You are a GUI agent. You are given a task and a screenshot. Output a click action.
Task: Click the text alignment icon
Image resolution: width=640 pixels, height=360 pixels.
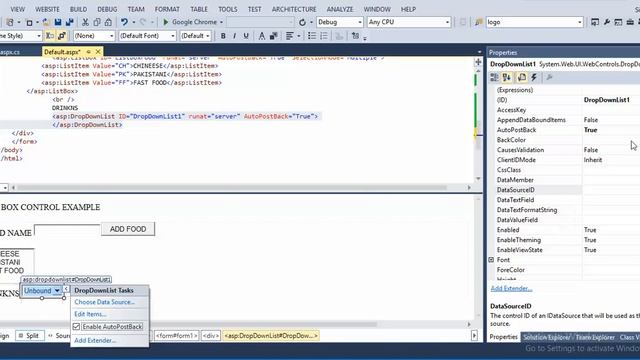tap(289, 36)
